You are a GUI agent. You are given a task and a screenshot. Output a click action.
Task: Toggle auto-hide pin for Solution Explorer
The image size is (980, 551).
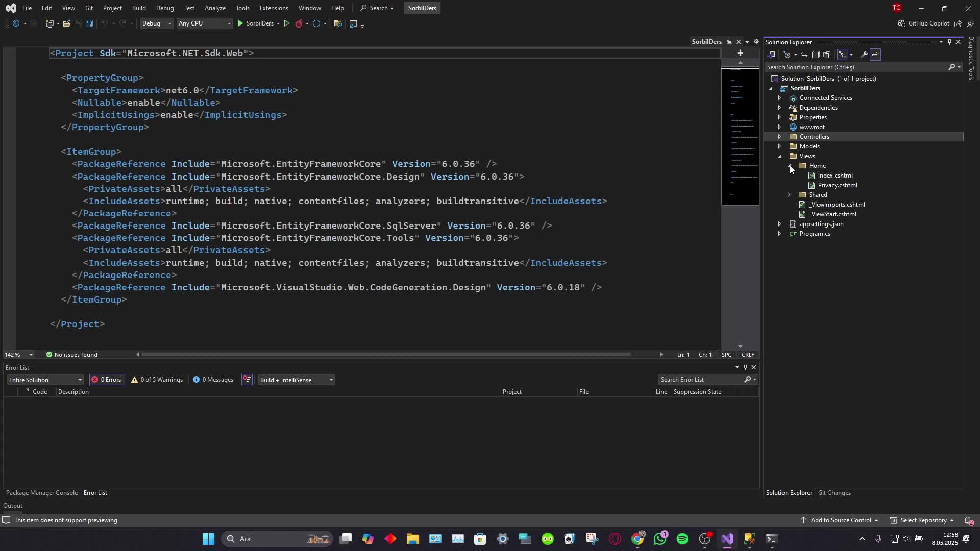click(949, 42)
